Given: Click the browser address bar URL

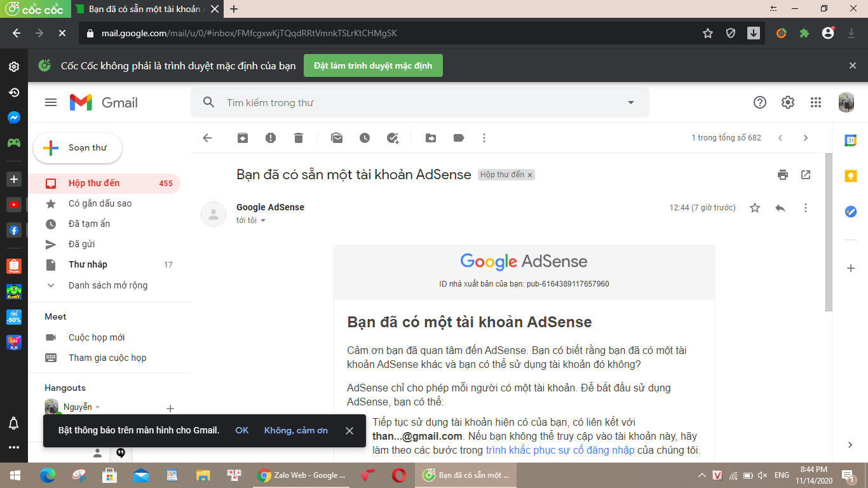Looking at the screenshot, I should click(249, 33).
